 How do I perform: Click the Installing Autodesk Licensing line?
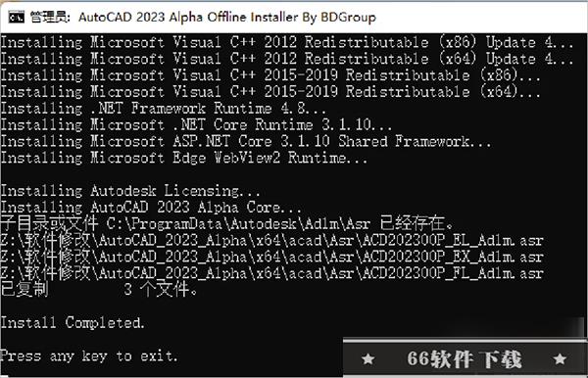point(130,191)
